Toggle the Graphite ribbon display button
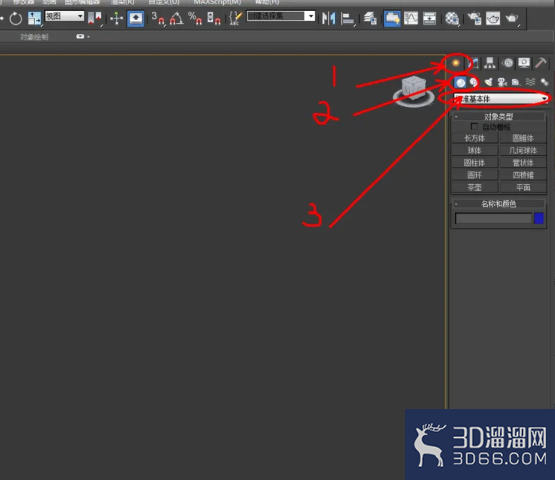 tap(392, 18)
